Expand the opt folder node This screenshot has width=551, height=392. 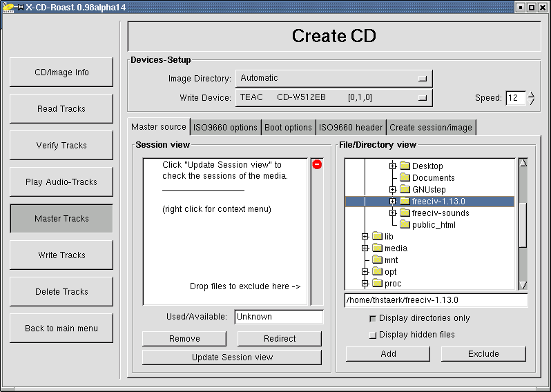365,272
